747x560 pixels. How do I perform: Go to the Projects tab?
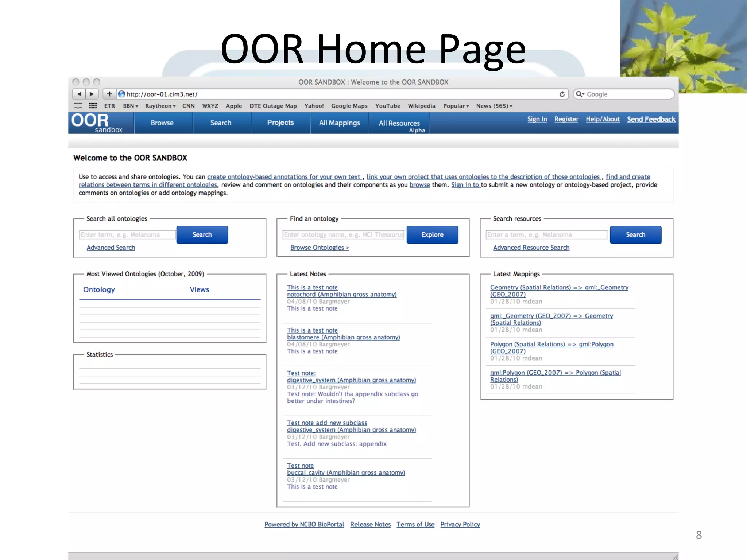(280, 123)
